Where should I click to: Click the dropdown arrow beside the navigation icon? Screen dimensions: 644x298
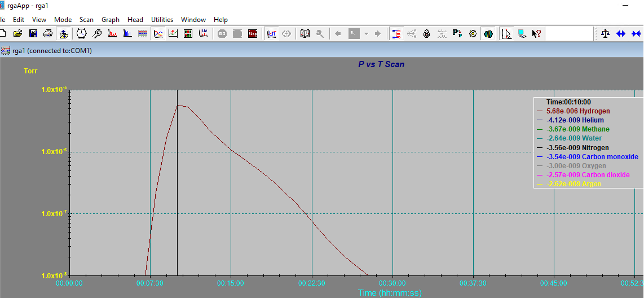coord(365,34)
